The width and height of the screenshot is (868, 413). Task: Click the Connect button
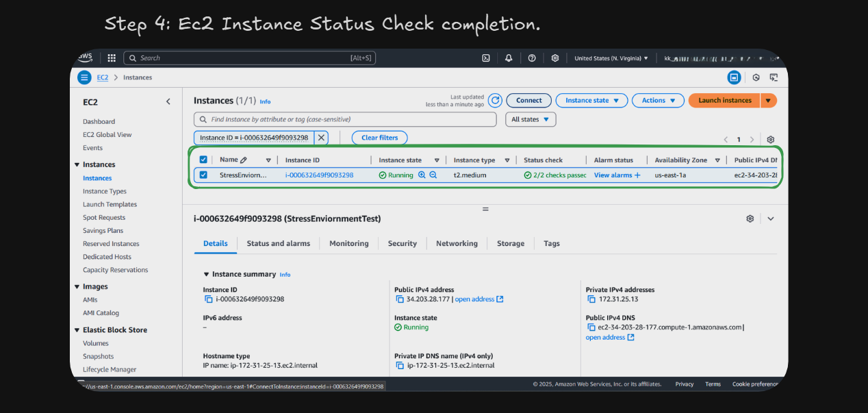pyautogui.click(x=528, y=101)
